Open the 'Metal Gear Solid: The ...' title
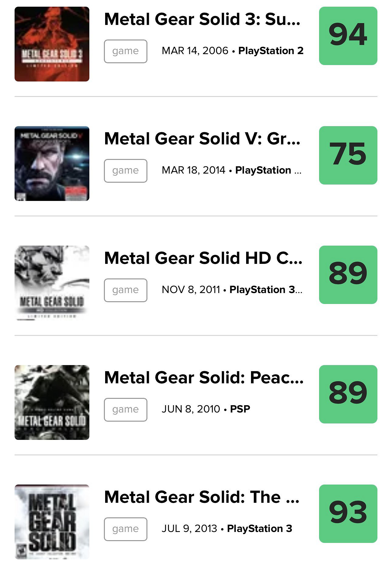Screen dimensions: 392x573 [x=202, y=497]
